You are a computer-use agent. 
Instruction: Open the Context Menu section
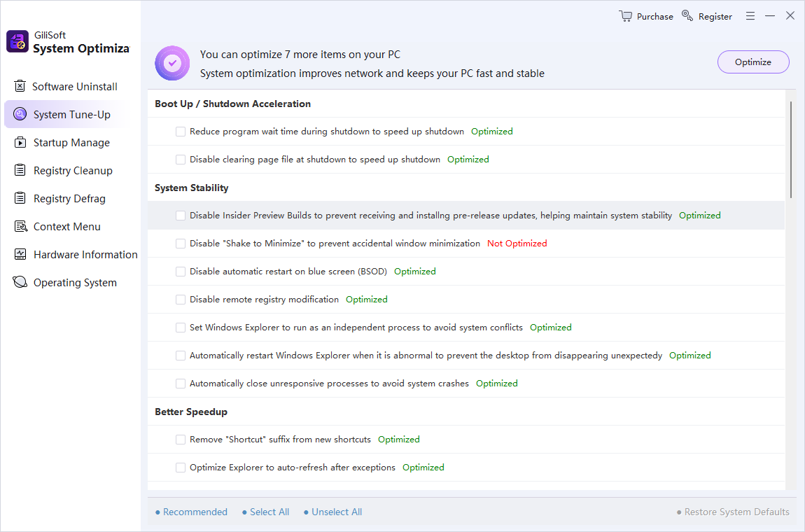pos(70,227)
